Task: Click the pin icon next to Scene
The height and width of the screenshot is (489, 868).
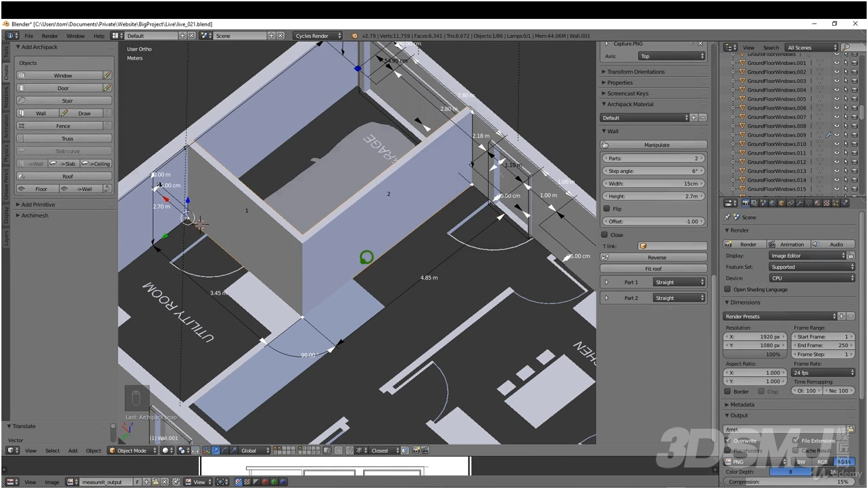Action: coord(727,217)
